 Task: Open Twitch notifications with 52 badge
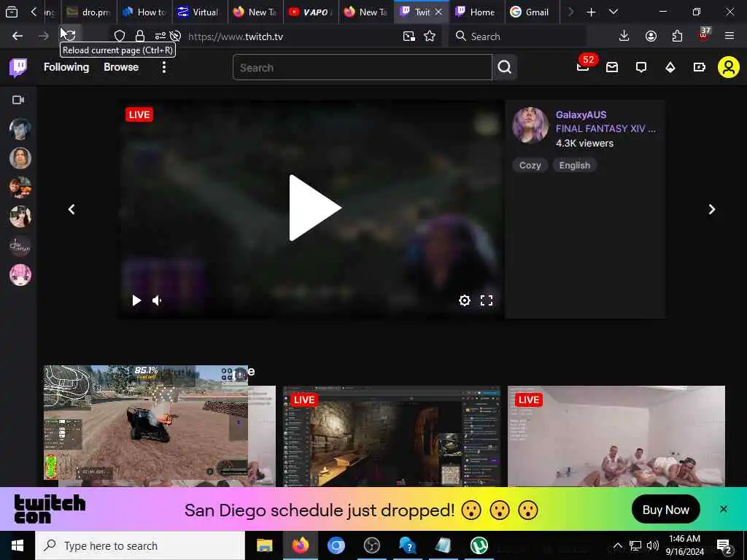pos(584,65)
